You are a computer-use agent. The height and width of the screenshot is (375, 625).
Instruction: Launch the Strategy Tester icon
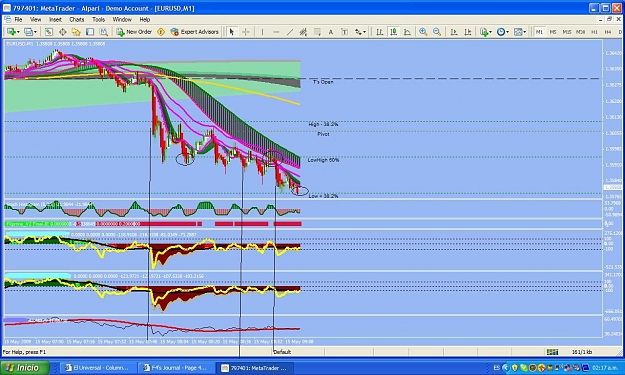[104, 32]
